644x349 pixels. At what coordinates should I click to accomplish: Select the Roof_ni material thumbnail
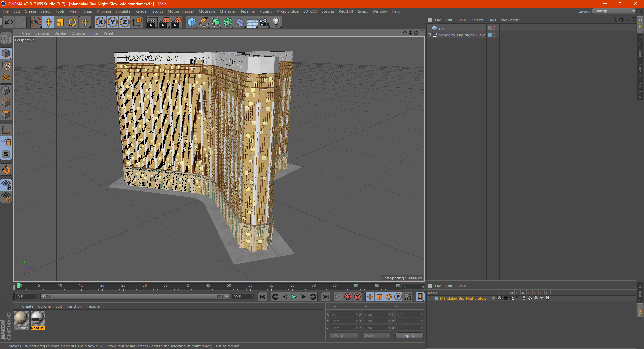click(38, 318)
